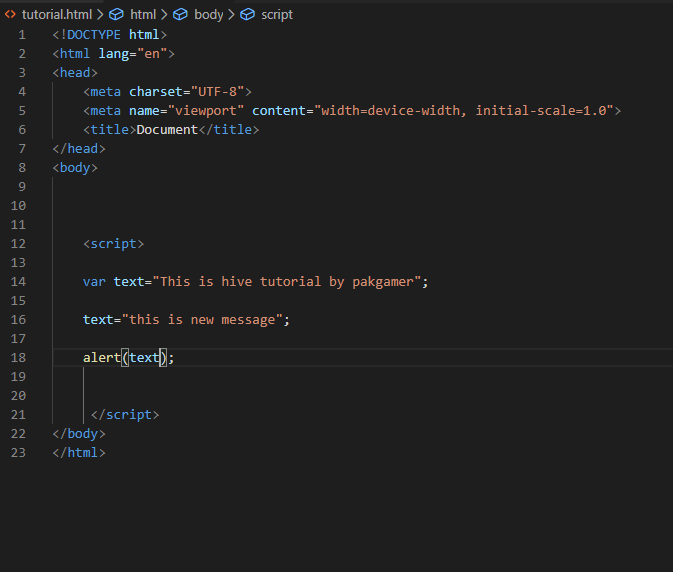This screenshot has width=673, height=572.
Task: Click the cube icon before script breadcrumb
Action: 247,15
